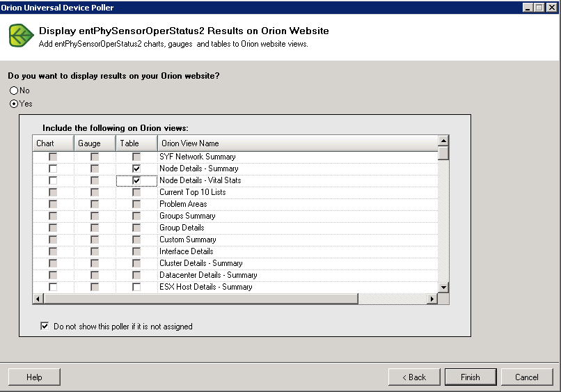Select the Interface Details view name
Screen dimensions: 561x392
[187, 251]
